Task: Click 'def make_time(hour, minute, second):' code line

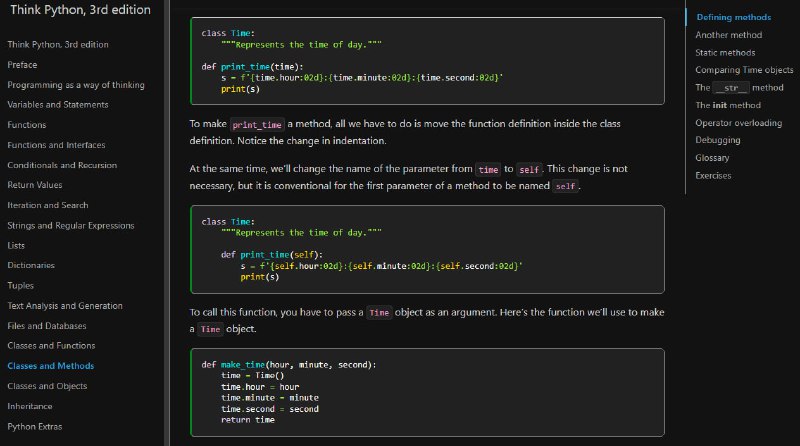Action: point(288,365)
